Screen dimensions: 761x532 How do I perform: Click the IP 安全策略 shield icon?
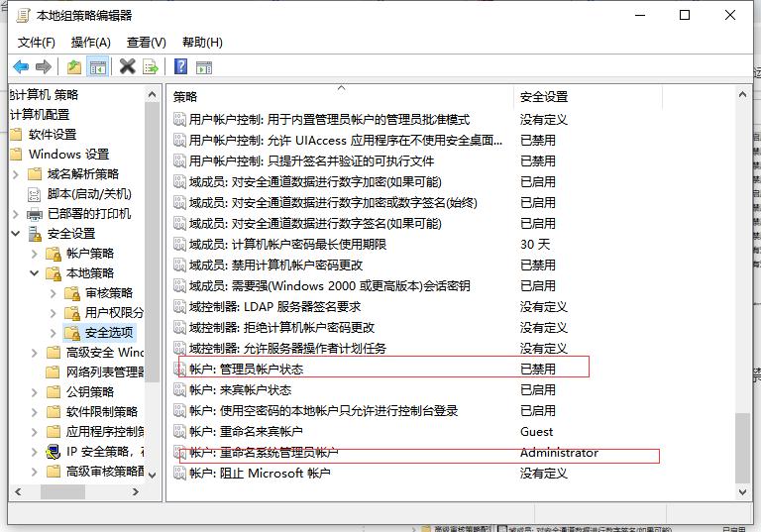coord(53,452)
